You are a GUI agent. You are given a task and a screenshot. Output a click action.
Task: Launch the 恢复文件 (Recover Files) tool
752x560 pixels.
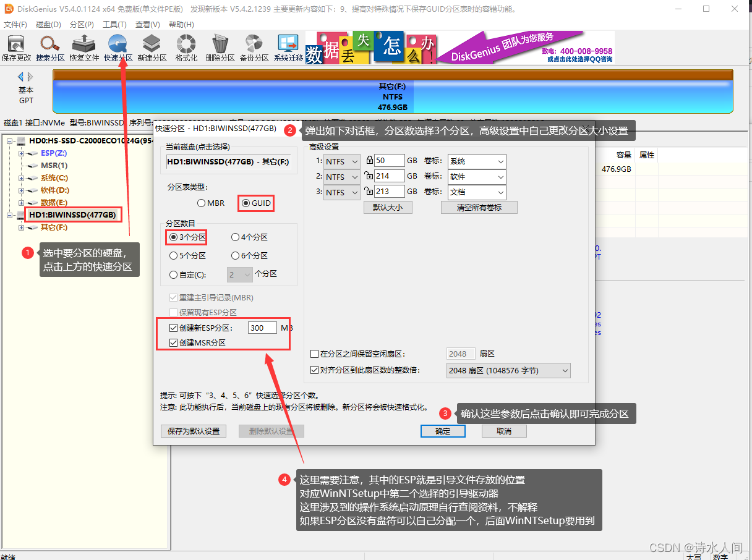point(84,48)
